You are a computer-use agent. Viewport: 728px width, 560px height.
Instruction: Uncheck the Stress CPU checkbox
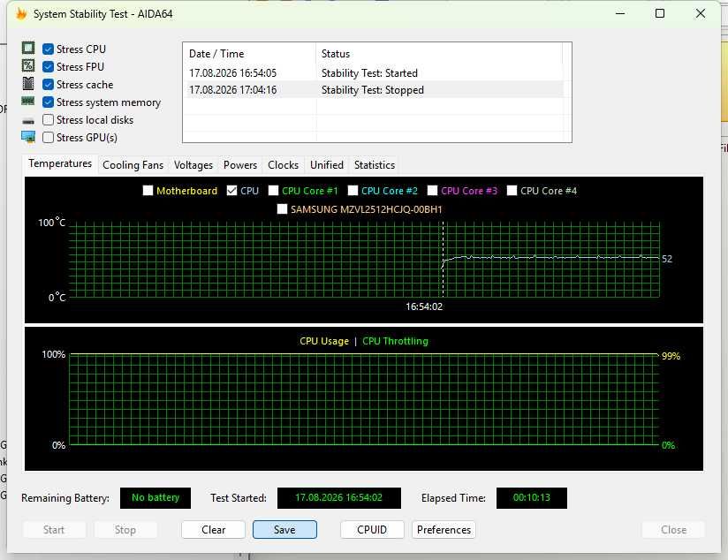coord(48,49)
